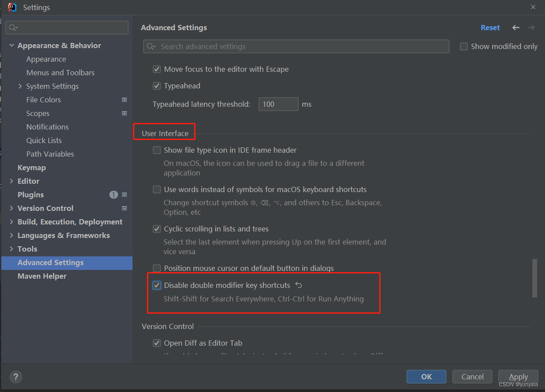Click the Reset link
The image size is (545, 392).
[490, 28]
